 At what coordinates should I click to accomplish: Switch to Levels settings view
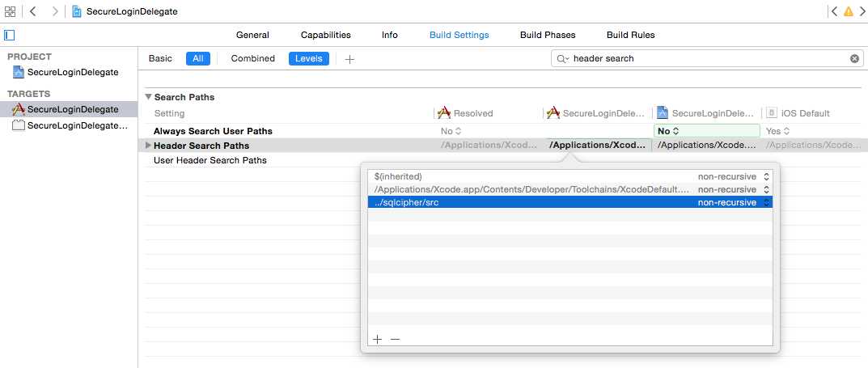[x=309, y=59]
